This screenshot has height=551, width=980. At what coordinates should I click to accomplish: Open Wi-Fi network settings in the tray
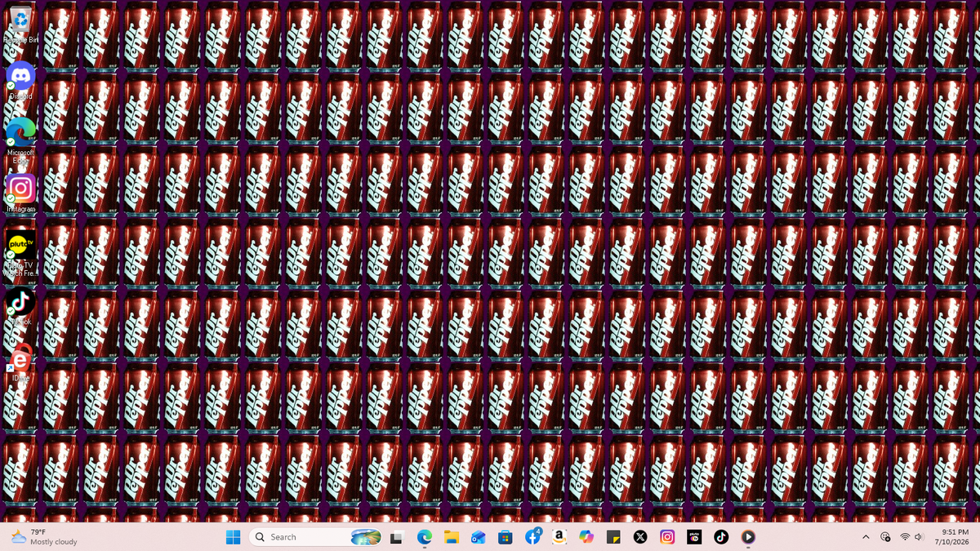point(905,537)
